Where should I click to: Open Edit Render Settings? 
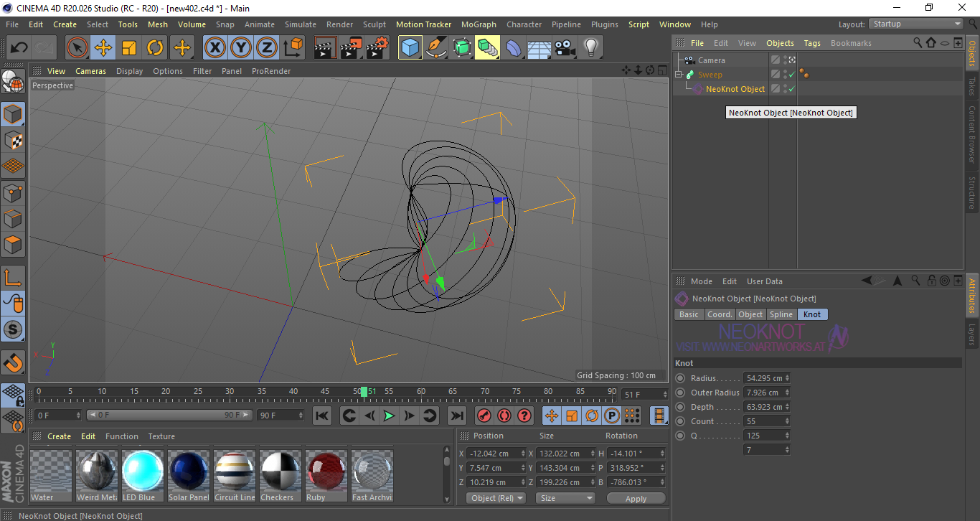click(x=377, y=48)
